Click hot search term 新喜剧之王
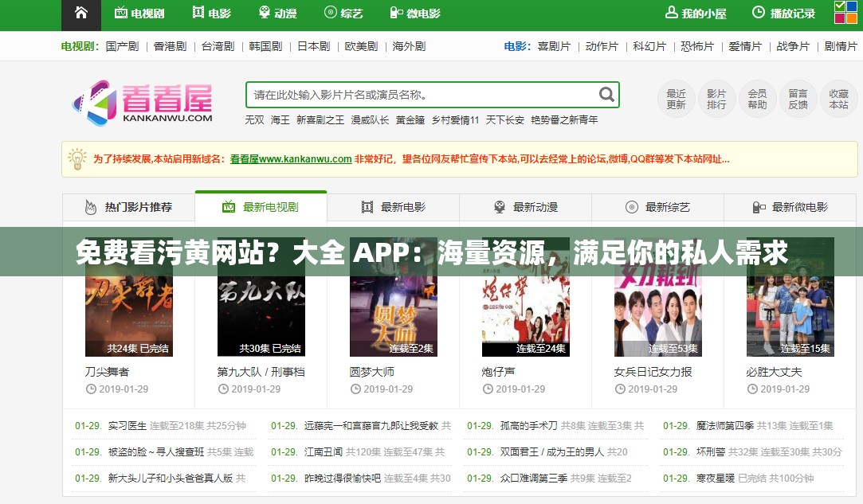Image resolution: width=863 pixels, height=504 pixels. coord(320,120)
